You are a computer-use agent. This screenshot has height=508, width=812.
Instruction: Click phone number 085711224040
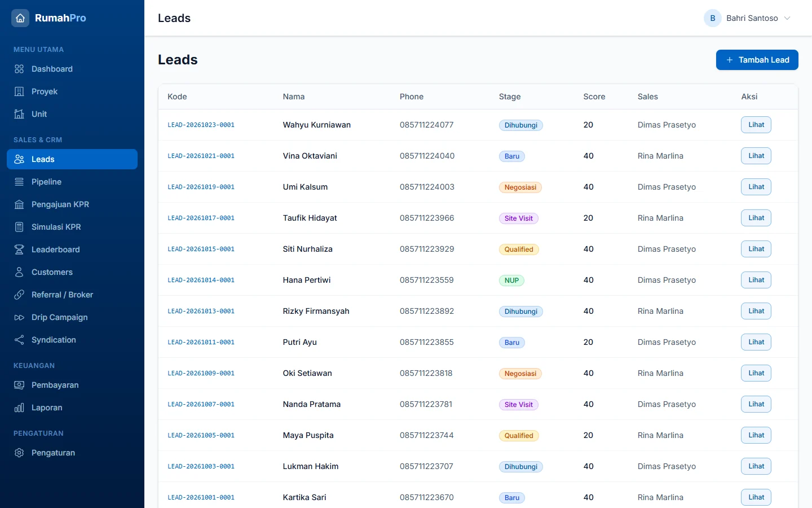point(427,156)
